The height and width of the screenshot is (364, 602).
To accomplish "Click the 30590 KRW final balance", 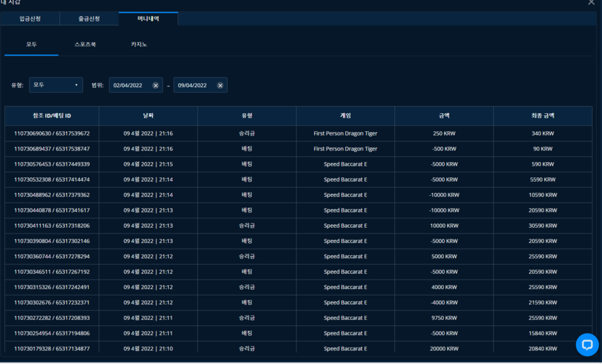I will [543, 226].
